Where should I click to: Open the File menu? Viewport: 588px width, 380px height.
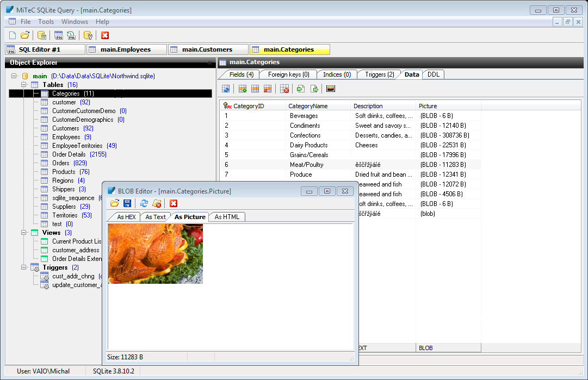(x=26, y=22)
